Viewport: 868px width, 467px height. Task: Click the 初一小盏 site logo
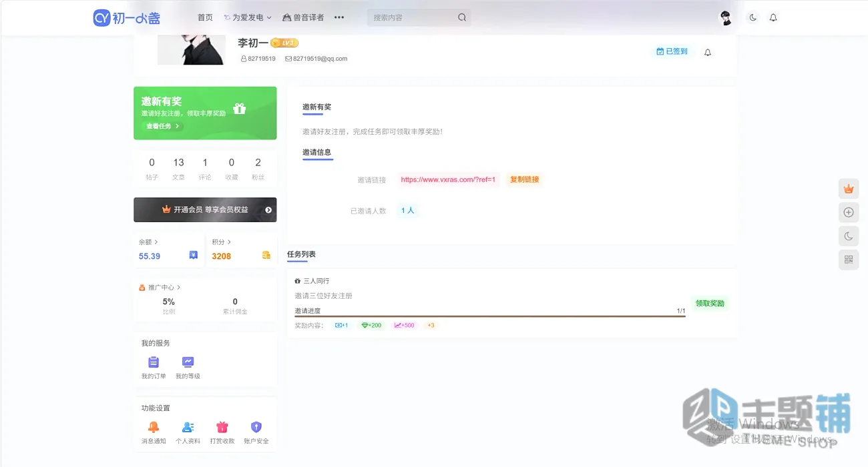[x=127, y=17]
